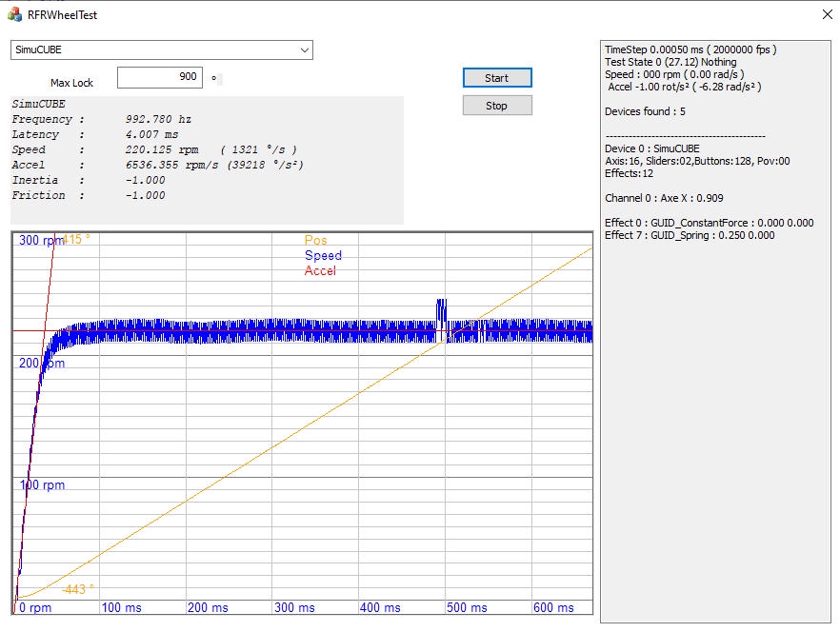Click the 'Effect 0 : GUID_ConstantForce' line
840x632 pixels.
pos(710,223)
